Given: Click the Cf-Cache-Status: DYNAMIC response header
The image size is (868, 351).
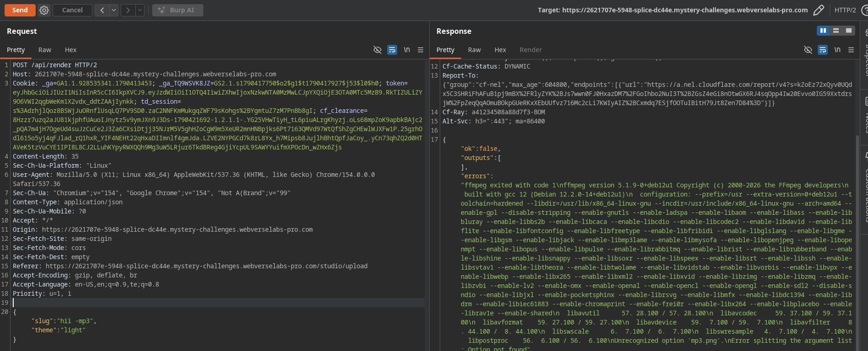Looking at the screenshot, I should click(486, 66).
